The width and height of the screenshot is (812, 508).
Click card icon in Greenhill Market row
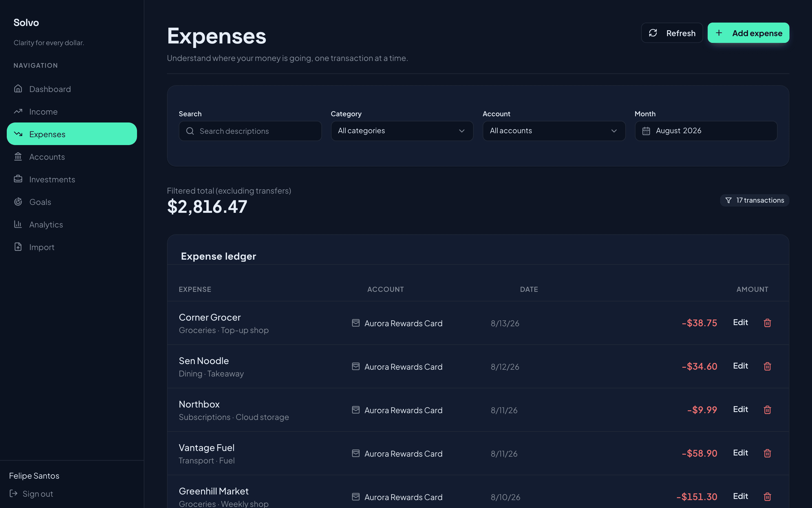[x=356, y=497]
